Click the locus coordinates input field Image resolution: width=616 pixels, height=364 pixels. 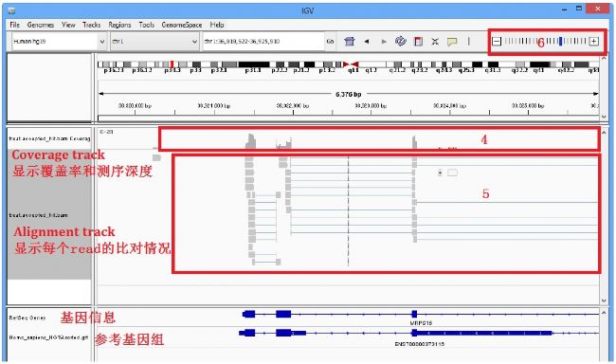[x=263, y=42]
